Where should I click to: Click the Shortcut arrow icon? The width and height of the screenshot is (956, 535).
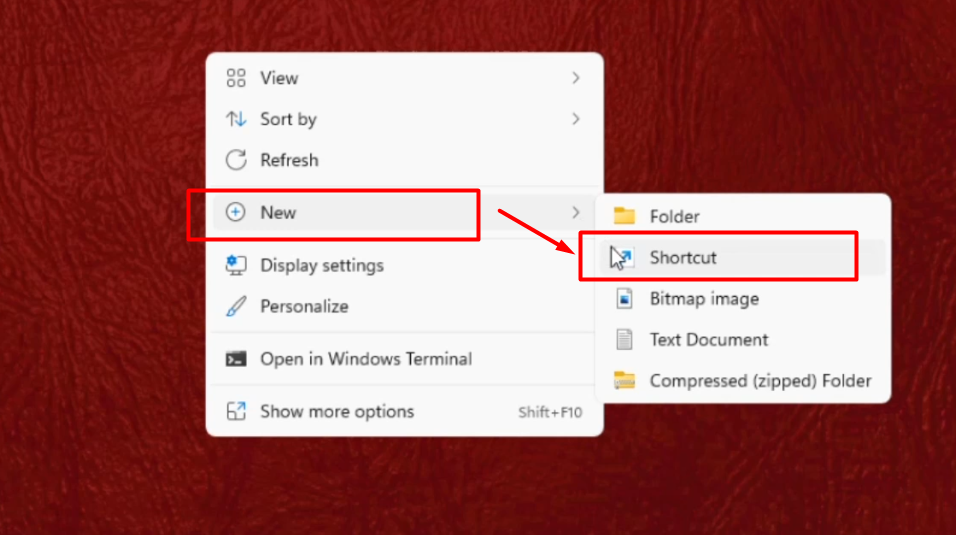point(624,257)
